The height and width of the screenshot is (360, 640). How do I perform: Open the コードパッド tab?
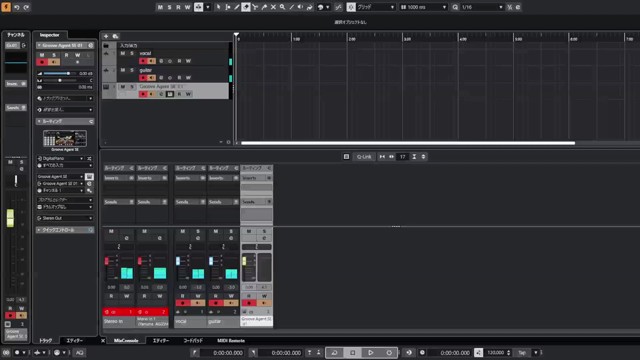pyautogui.click(x=193, y=340)
